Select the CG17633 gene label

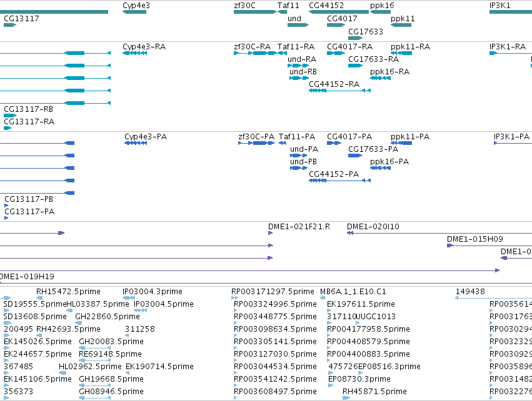point(366,31)
